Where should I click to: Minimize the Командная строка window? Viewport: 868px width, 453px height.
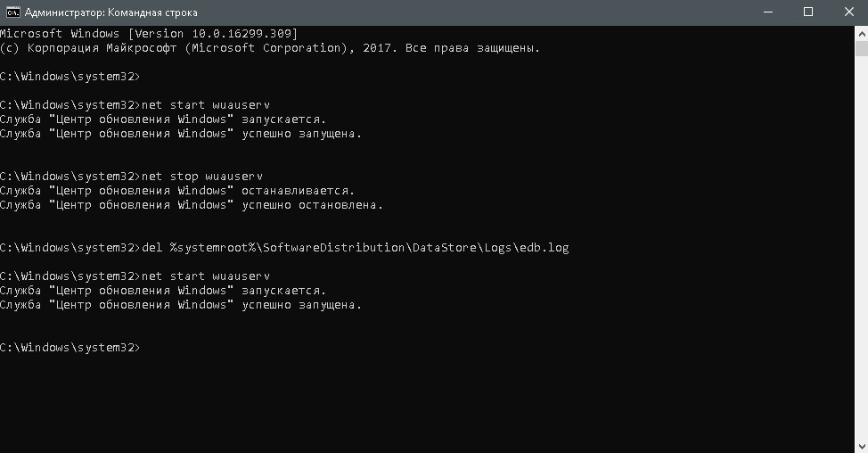(768, 12)
